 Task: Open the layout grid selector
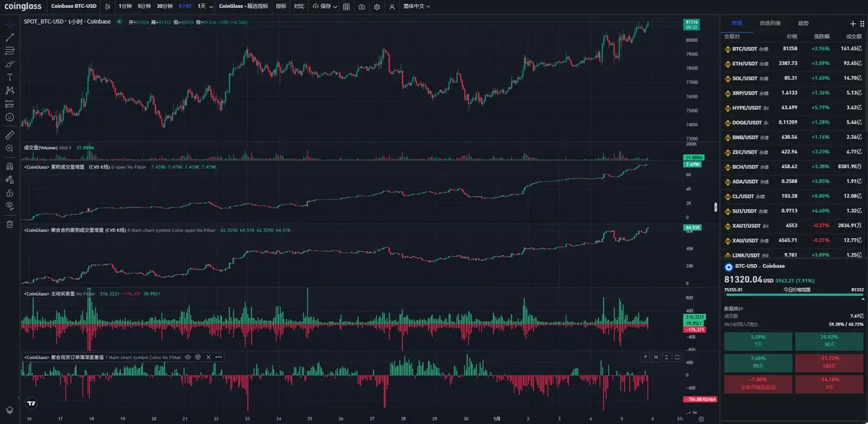coord(346,6)
